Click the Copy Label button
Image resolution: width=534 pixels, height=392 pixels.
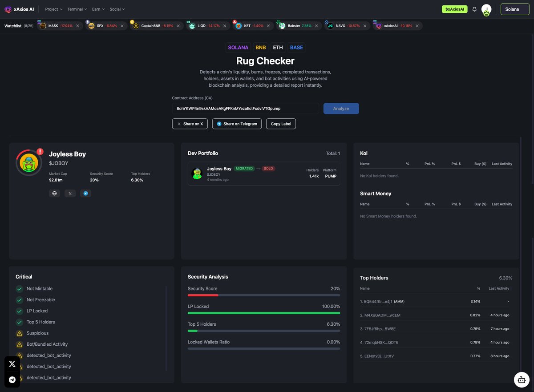coord(281,124)
